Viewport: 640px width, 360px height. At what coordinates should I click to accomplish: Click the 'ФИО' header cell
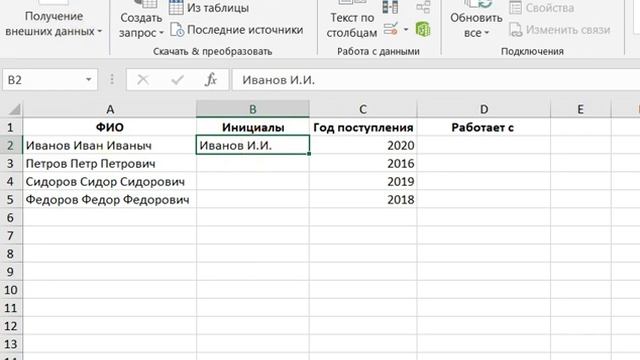click(x=110, y=127)
